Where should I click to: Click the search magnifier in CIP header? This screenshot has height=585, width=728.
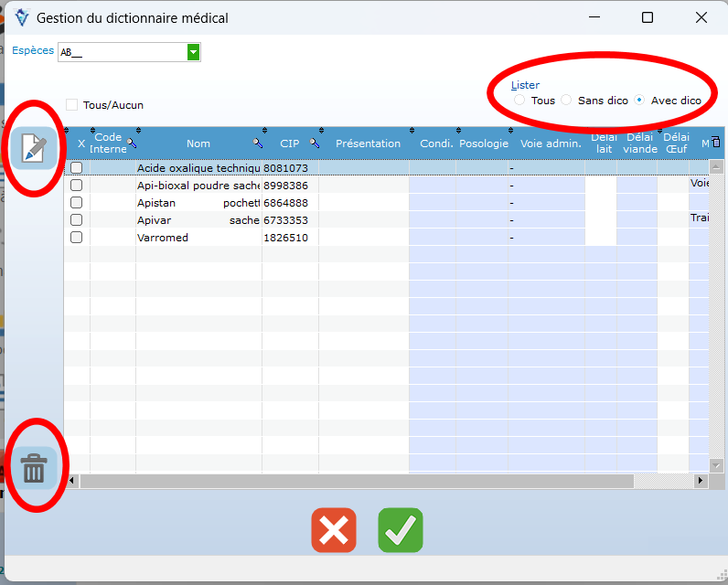(315, 144)
